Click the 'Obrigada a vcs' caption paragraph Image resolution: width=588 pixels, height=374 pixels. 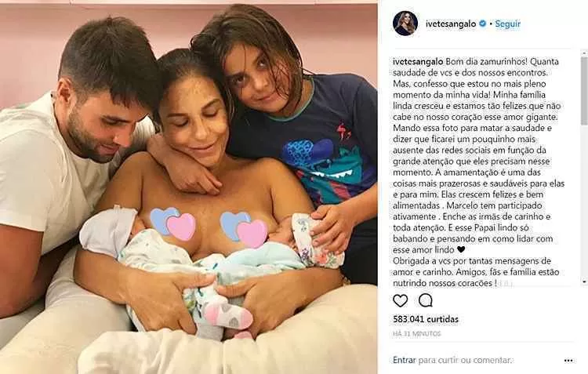point(476,271)
